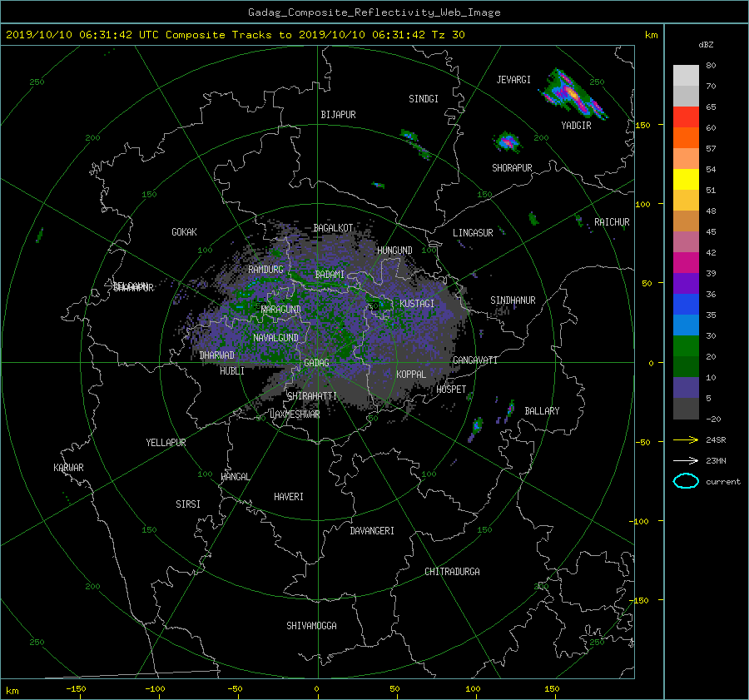
Task: Click the intense storm cell above YADGIR
Action: pyautogui.click(x=573, y=94)
